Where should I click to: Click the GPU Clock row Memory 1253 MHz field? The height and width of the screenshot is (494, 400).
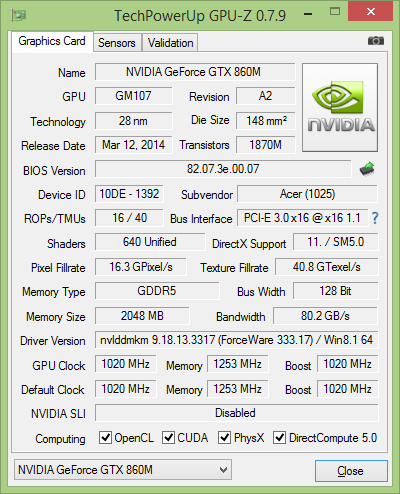(x=238, y=364)
